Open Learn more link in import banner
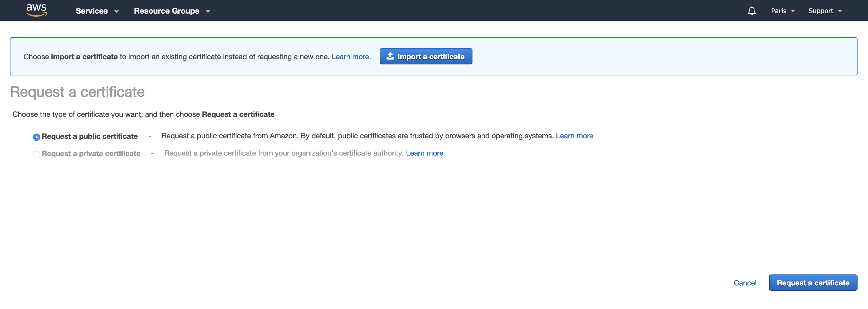Viewport: 868px width, 309px height. [351, 57]
